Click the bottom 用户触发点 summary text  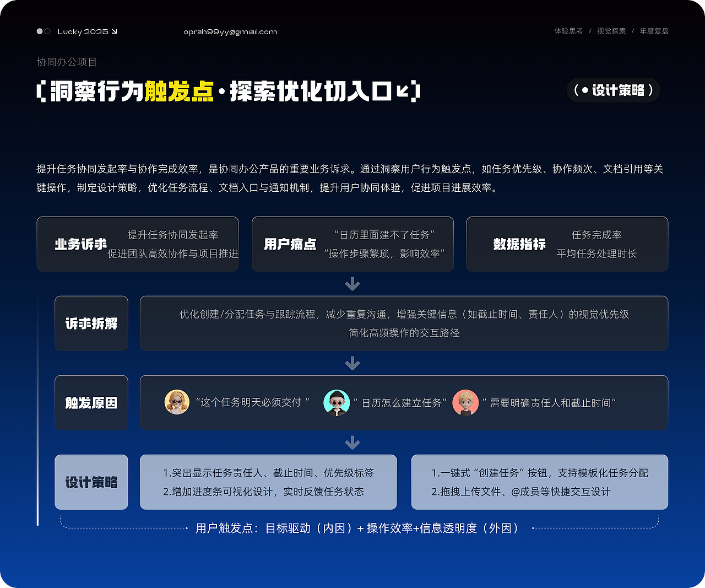pos(357,527)
